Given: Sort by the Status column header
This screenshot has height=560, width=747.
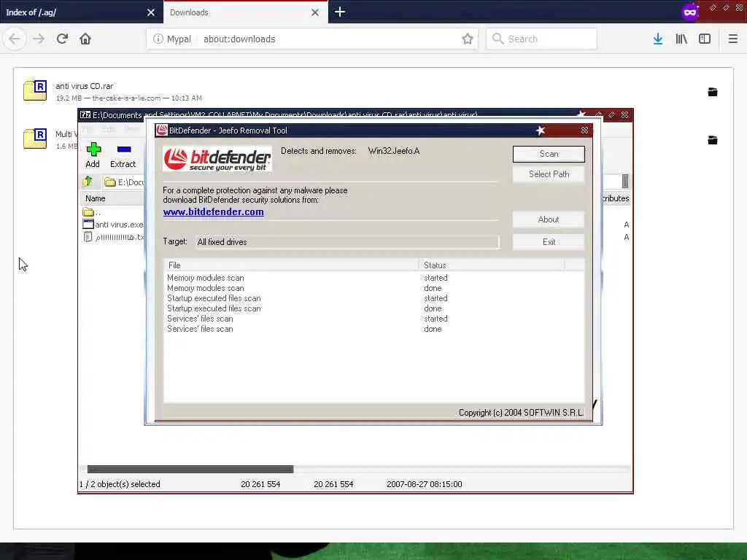Looking at the screenshot, I should click(x=491, y=265).
